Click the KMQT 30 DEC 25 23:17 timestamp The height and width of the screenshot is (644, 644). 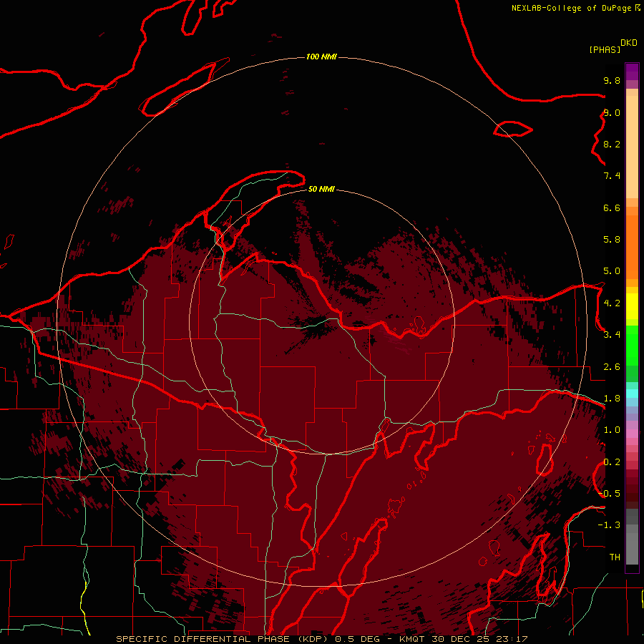(x=463, y=639)
